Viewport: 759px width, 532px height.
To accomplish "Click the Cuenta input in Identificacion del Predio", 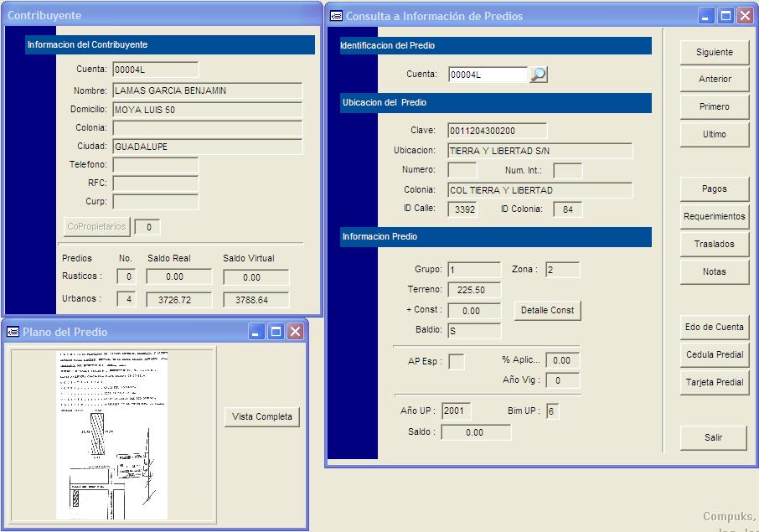I will (488, 75).
